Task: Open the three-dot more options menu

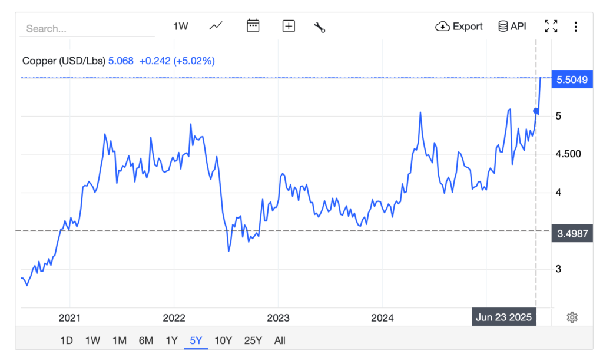Action: click(575, 27)
